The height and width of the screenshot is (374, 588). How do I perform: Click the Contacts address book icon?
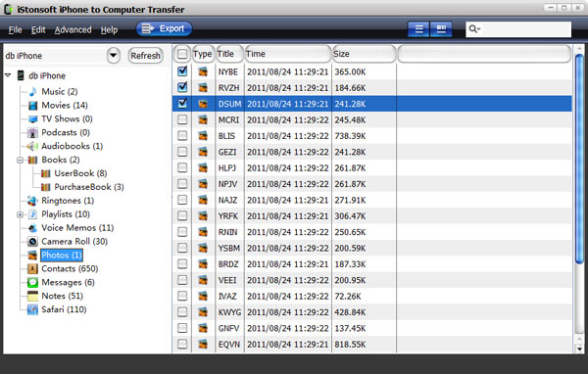tap(32, 269)
